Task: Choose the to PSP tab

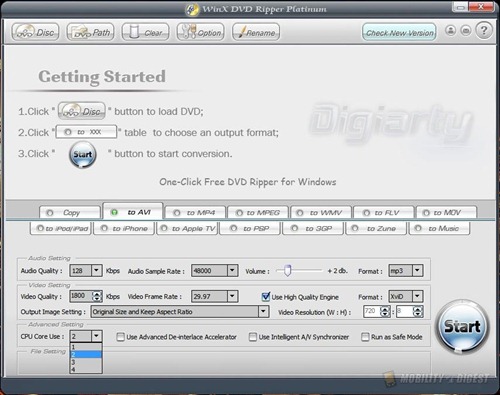Action: tap(250, 228)
